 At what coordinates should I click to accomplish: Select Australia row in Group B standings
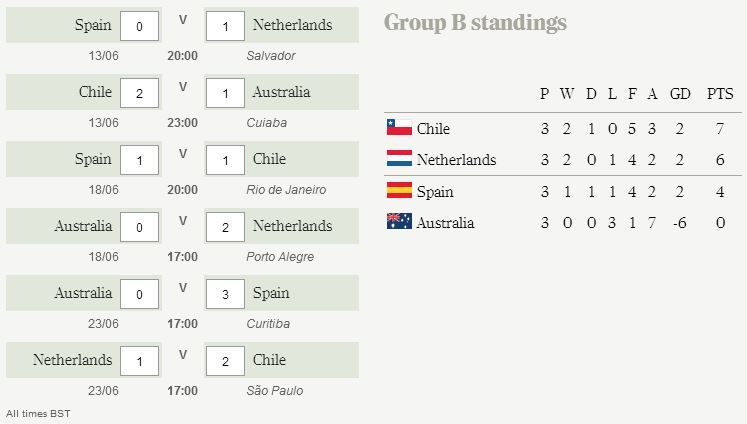(563, 222)
